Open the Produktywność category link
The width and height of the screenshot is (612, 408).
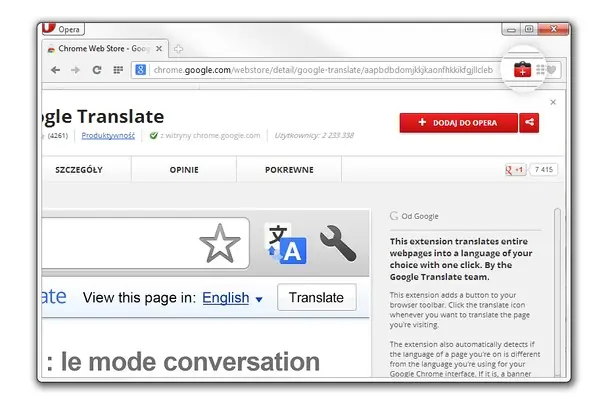coord(108,135)
